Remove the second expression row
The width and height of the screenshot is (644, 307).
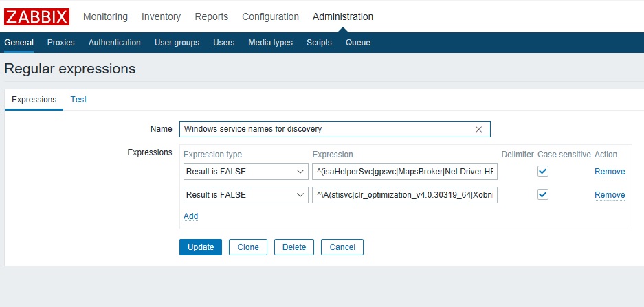(610, 195)
